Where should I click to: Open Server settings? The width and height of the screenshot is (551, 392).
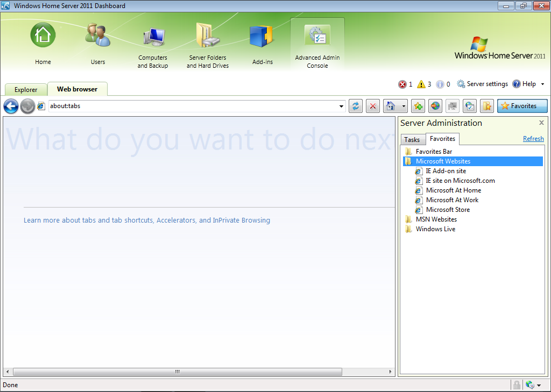point(482,84)
